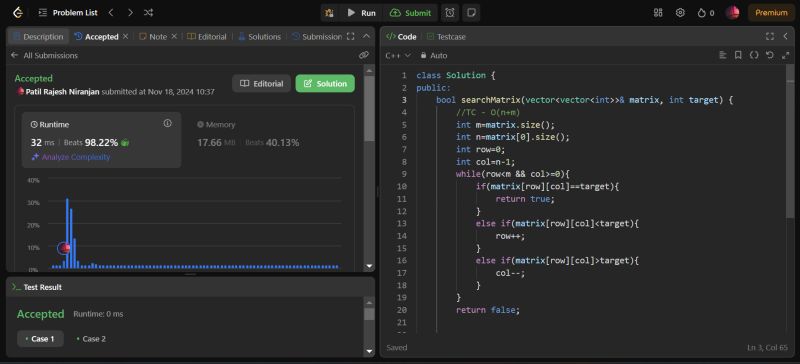Reset code with the undo arrow icon
The height and width of the screenshot is (364, 800).
pyautogui.click(x=769, y=55)
